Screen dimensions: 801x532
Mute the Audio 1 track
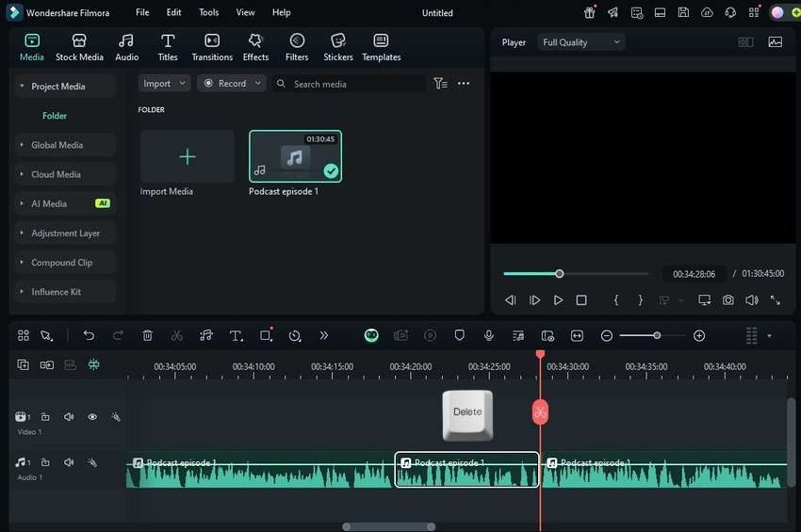click(69, 462)
